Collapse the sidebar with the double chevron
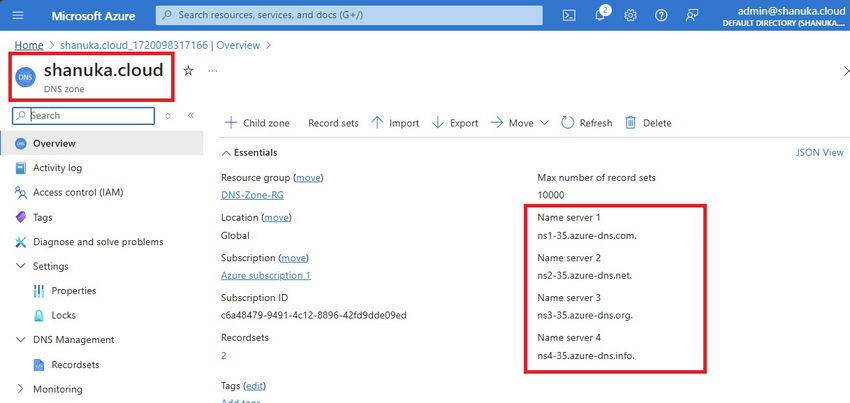The height and width of the screenshot is (403, 850). coord(191,116)
